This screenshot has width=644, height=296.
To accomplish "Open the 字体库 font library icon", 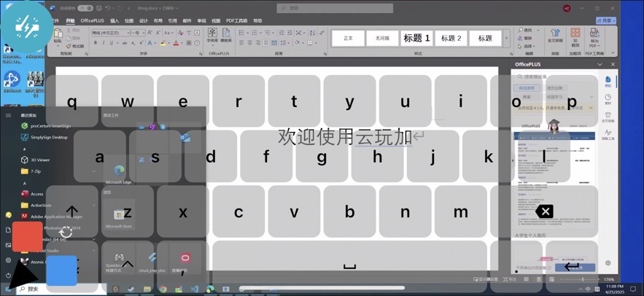I will 212,36.
